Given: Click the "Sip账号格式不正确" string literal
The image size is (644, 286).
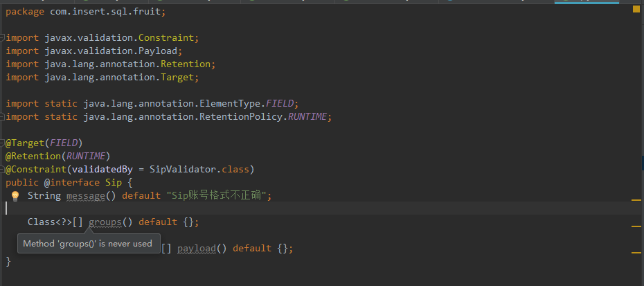Looking at the screenshot, I should click(217, 195).
